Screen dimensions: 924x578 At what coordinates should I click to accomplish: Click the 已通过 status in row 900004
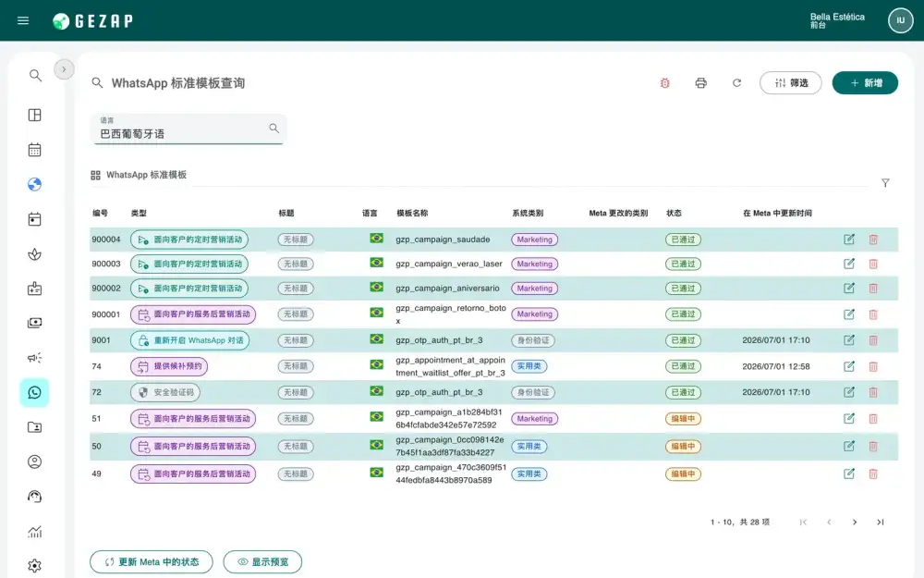[x=683, y=240]
